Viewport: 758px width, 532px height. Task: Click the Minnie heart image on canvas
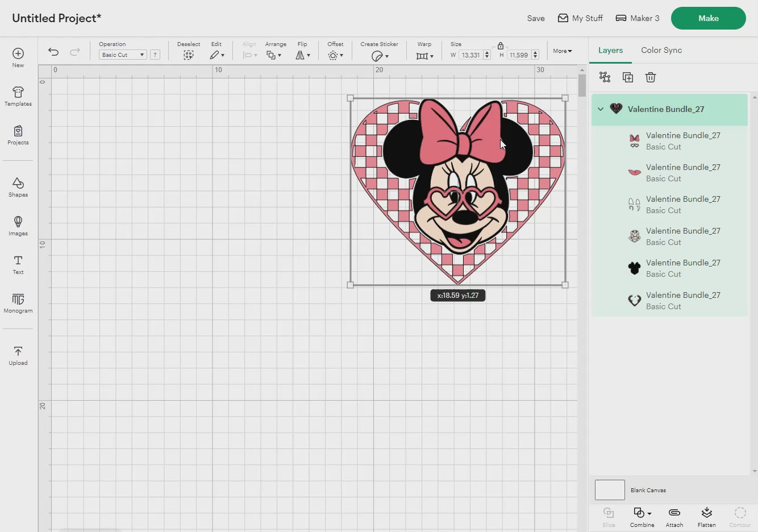coord(458,192)
